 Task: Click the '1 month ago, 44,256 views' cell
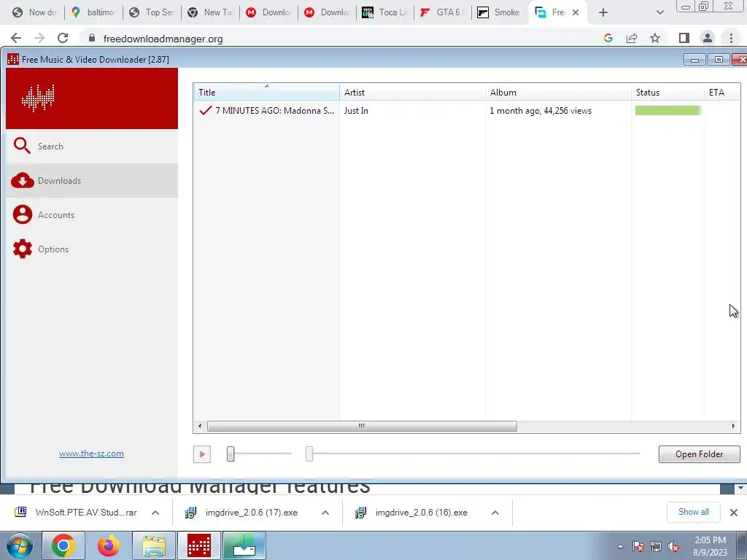541,111
